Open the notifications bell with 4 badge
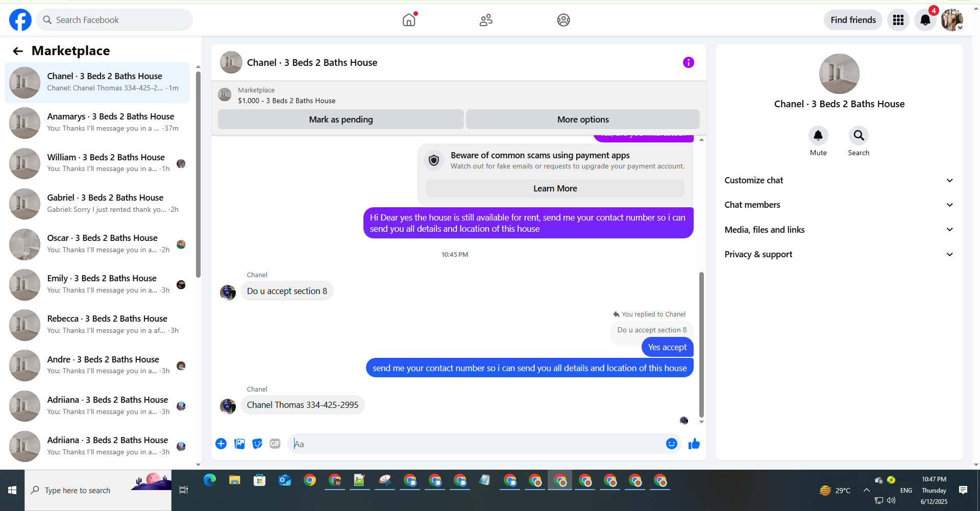The image size is (980, 511). [x=925, y=20]
